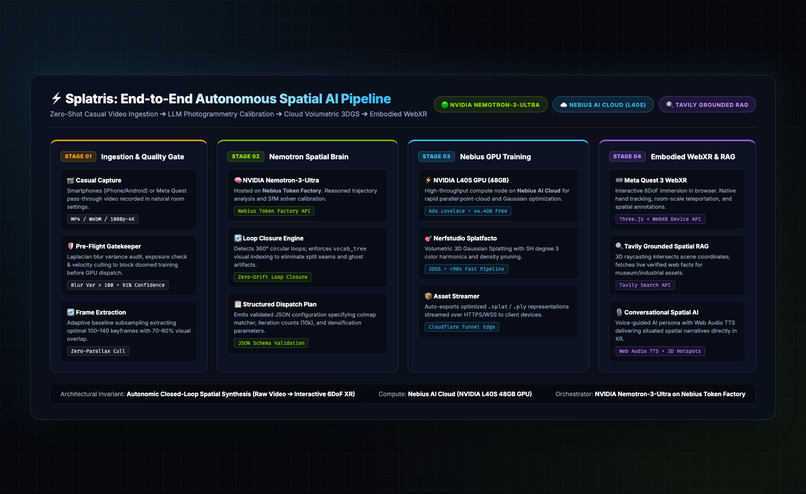Click the Tavily Search API tag
Viewport: 806px width, 494px height.
tap(645, 285)
